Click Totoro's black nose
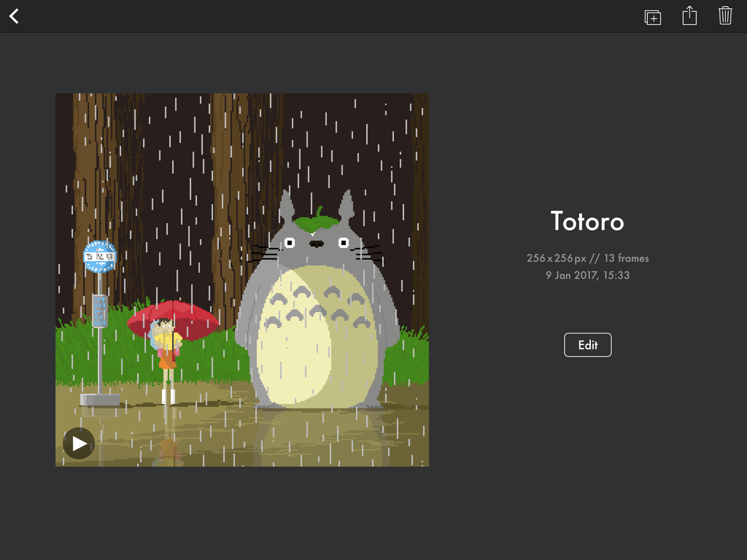 click(x=316, y=244)
